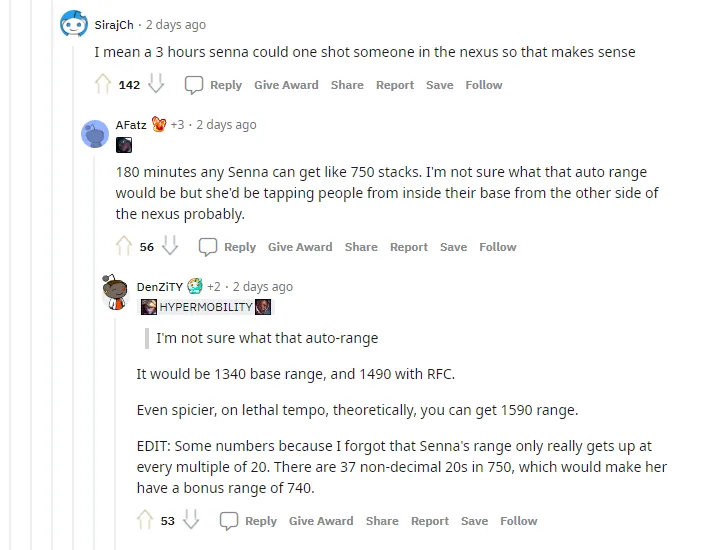Viewport: 703px width, 550px height.
Task: Downvote AFatz's comment
Action: (170, 246)
